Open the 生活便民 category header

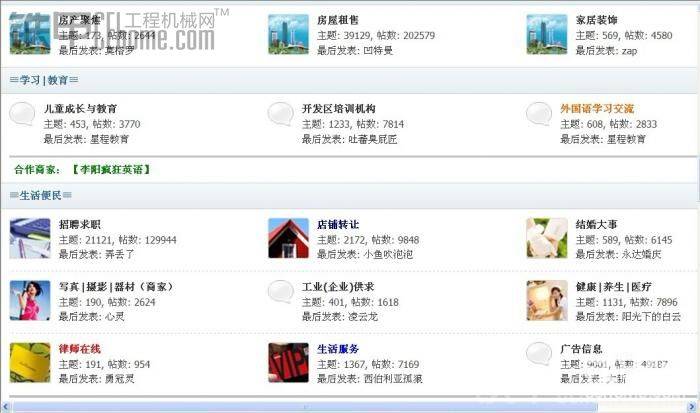[x=41, y=196]
